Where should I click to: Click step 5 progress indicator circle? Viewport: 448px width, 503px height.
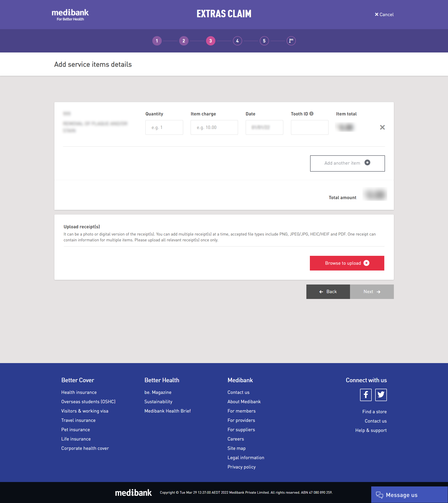click(x=264, y=41)
